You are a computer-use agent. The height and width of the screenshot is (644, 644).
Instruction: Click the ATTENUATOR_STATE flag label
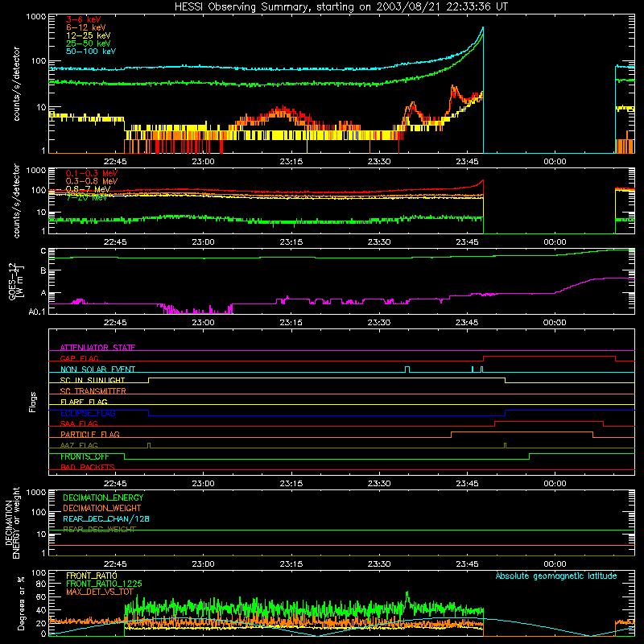(97, 348)
